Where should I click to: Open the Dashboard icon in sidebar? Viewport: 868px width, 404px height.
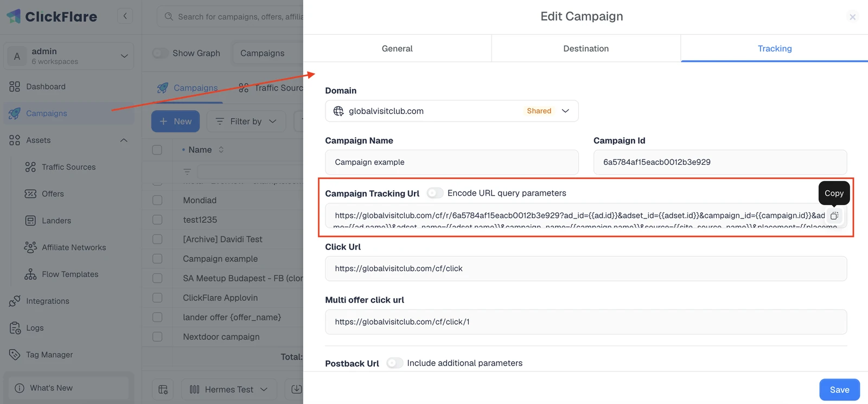pos(15,87)
